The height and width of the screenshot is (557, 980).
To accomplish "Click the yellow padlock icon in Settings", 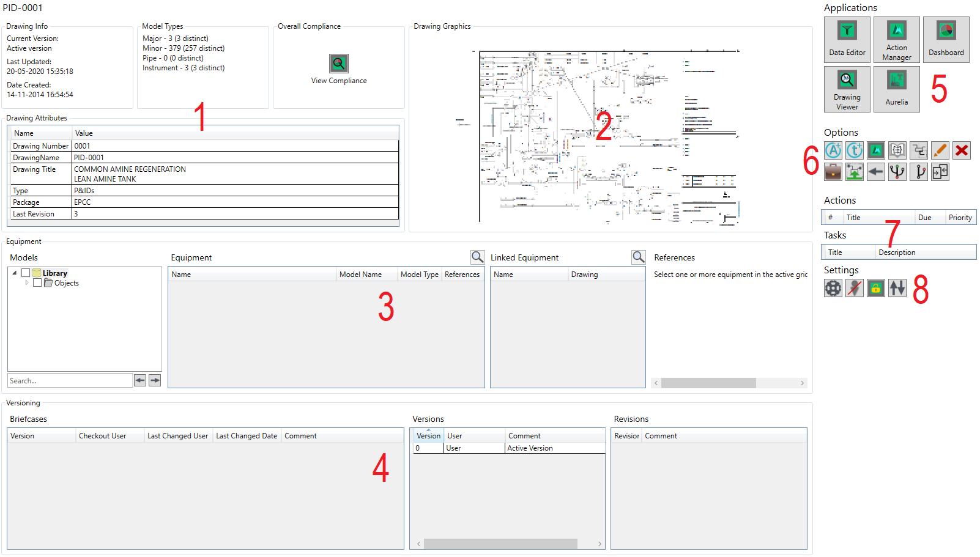I will (x=875, y=288).
